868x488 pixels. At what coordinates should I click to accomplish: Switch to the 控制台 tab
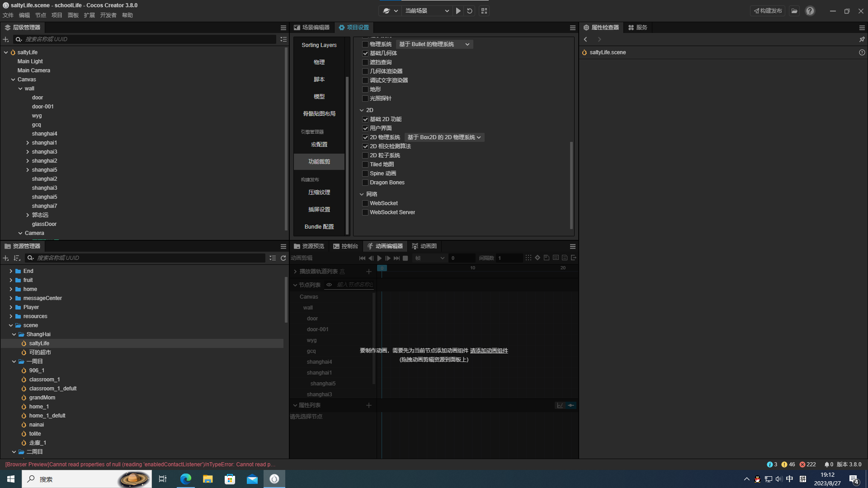345,246
